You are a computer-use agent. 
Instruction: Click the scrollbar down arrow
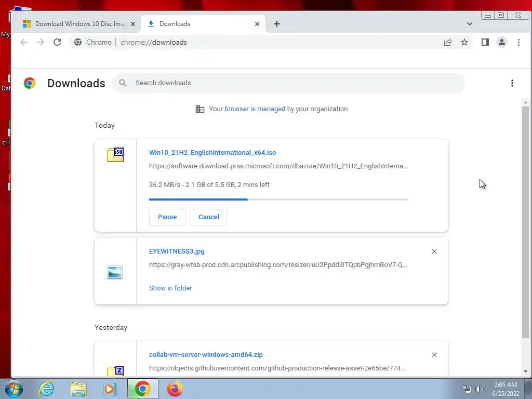525,371
